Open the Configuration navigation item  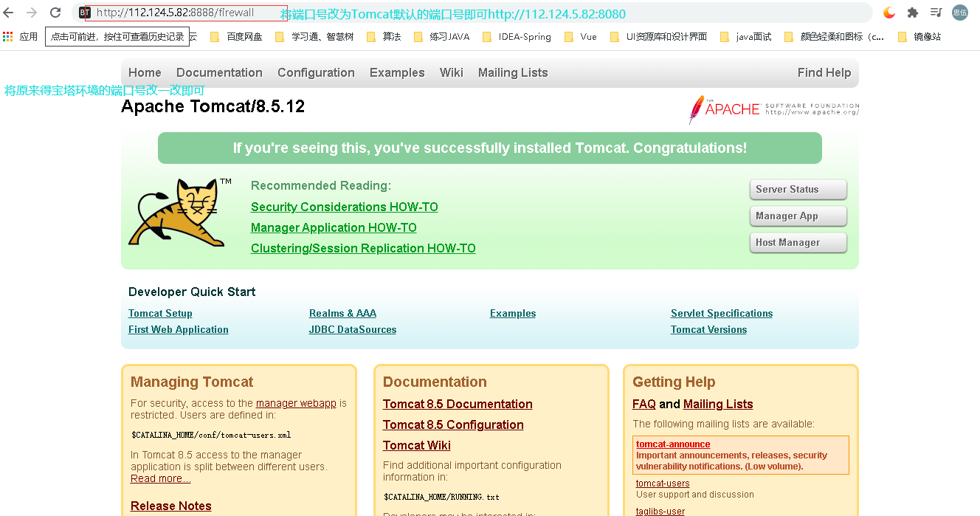pos(316,72)
